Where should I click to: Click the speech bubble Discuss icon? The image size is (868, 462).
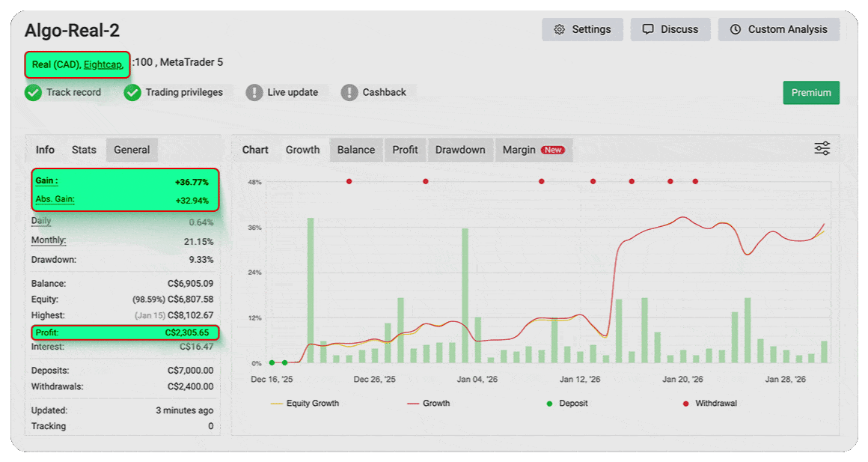[x=648, y=30]
